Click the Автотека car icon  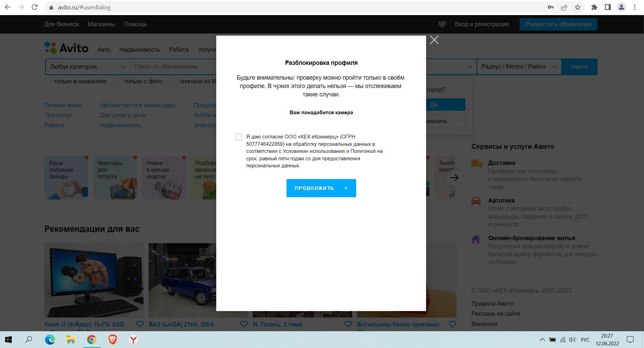click(476, 201)
